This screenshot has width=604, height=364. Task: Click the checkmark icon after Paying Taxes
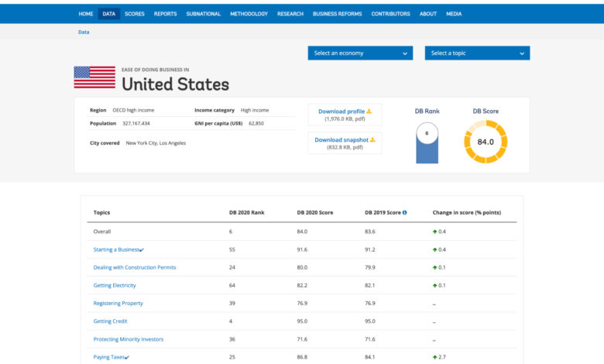(127, 358)
